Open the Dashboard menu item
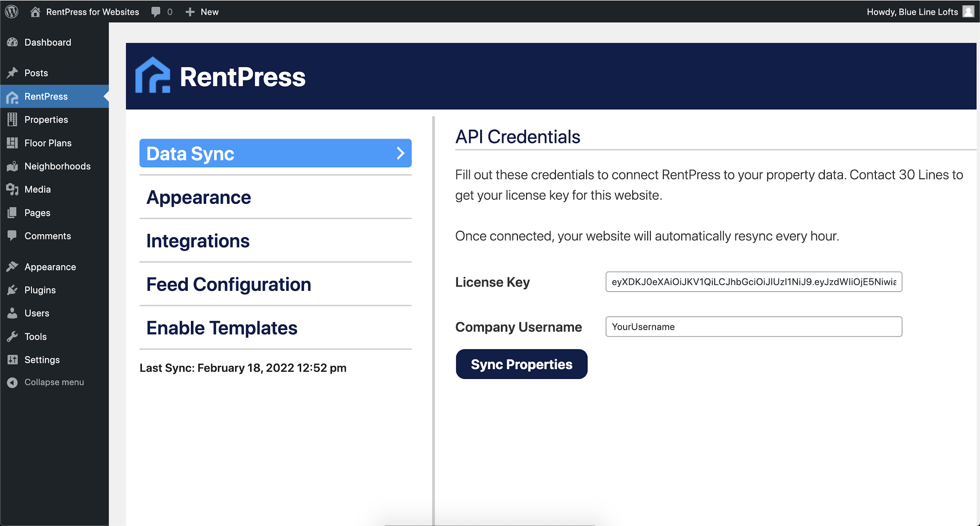Viewport: 980px width, 526px height. click(x=48, y=42)
